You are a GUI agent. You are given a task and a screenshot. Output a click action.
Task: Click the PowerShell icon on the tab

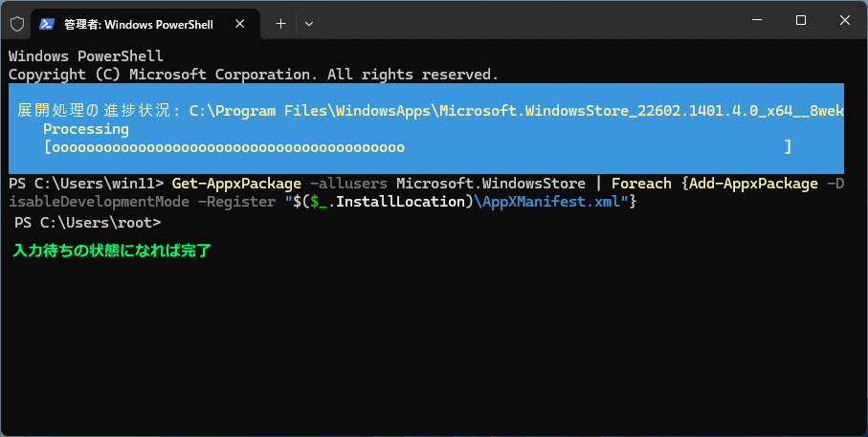47,24
